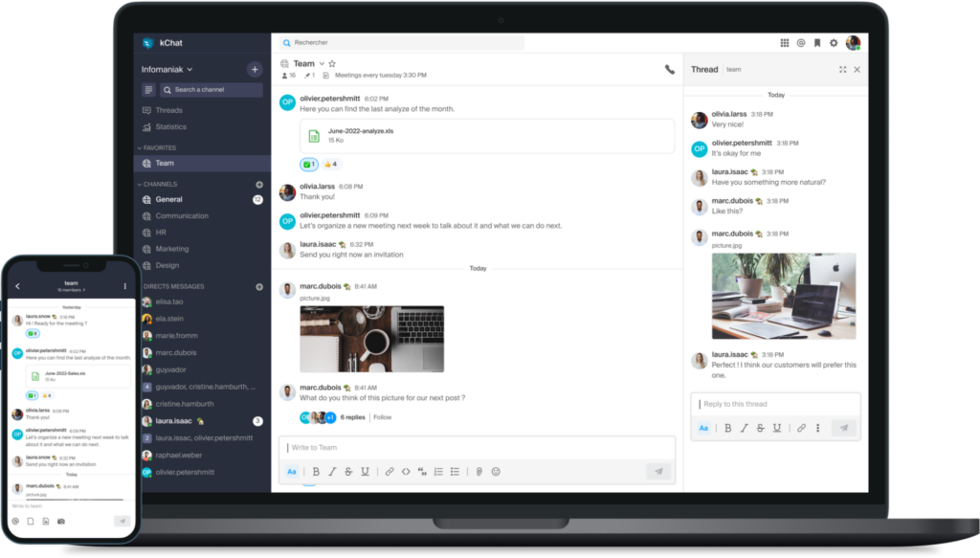
Task: Open the Infomaniak workspace dropdown
Action: 167,69
